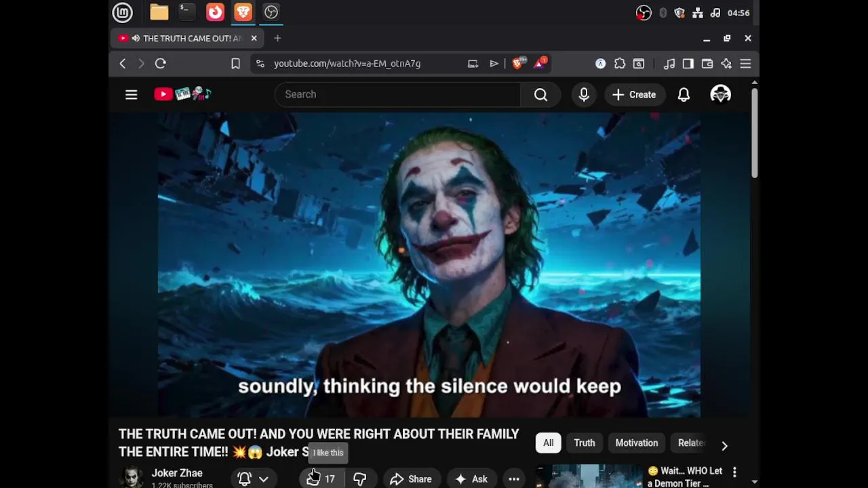
Task: Click the address bar URL
Action: pos(347,64)
